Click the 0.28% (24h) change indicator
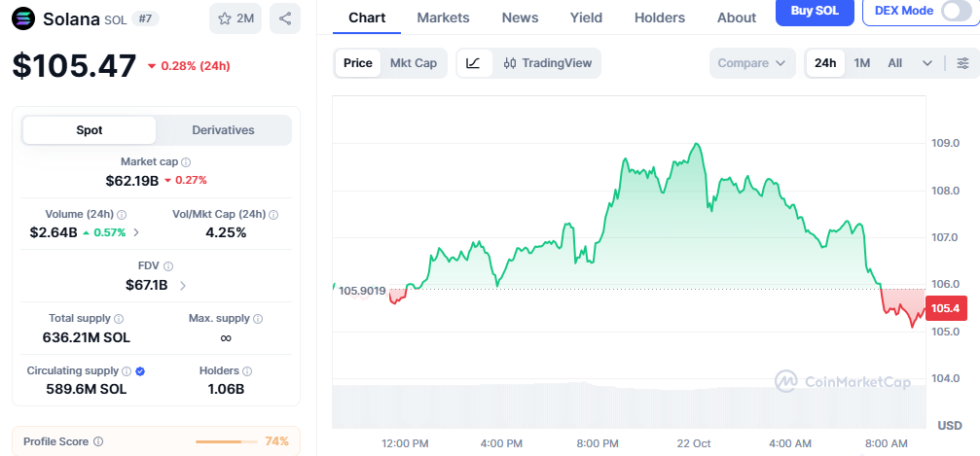980x456 pixels. (x=190, y=66)
